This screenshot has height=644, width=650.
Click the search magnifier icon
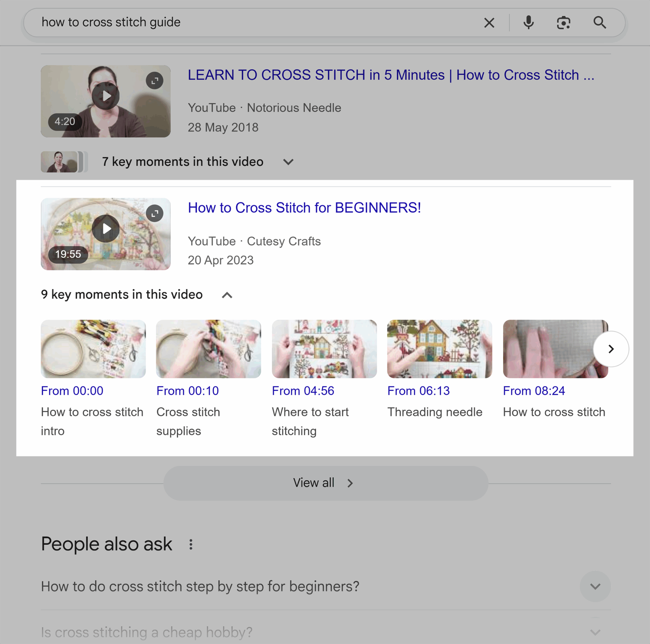600,23
